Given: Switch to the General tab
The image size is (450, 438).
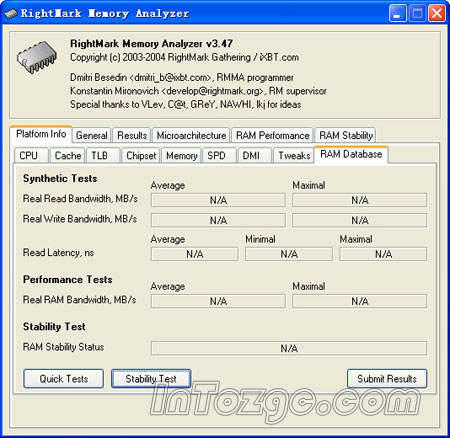Looking at the screenshot, I should (x=92, y=135).
